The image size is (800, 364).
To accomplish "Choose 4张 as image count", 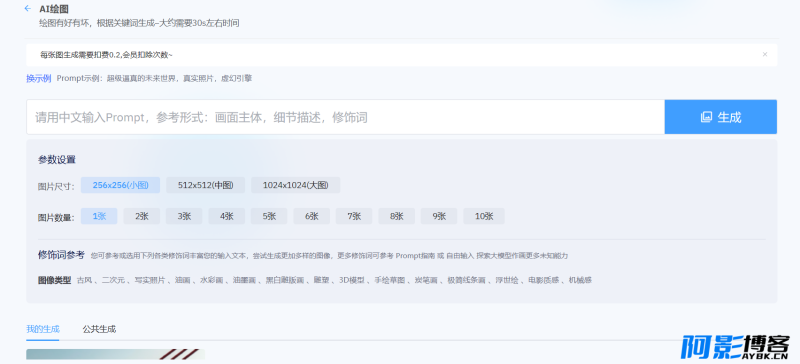I will (x=227, y=216).
